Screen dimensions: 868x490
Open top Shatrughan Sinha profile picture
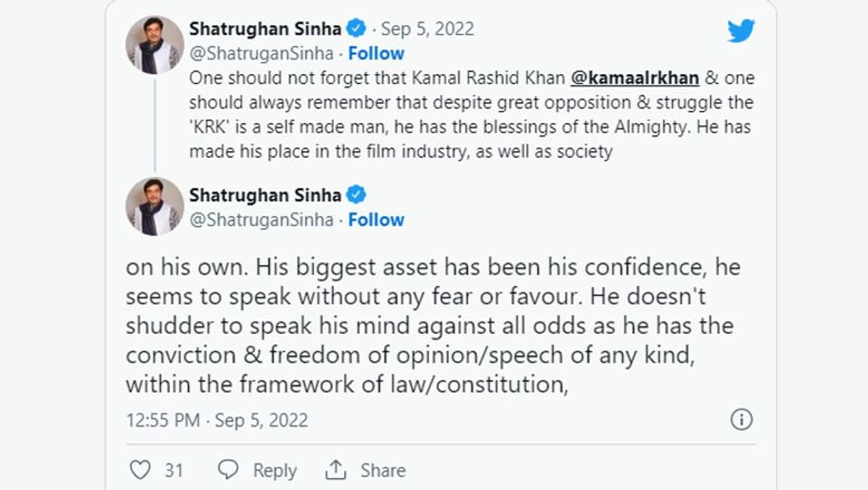[x=155, y=45]
